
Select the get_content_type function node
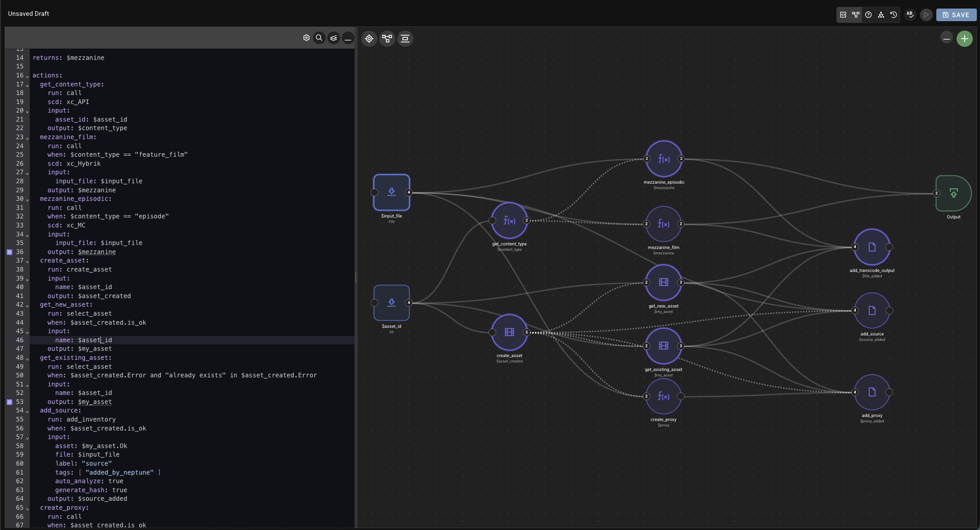tap(509, 220)
